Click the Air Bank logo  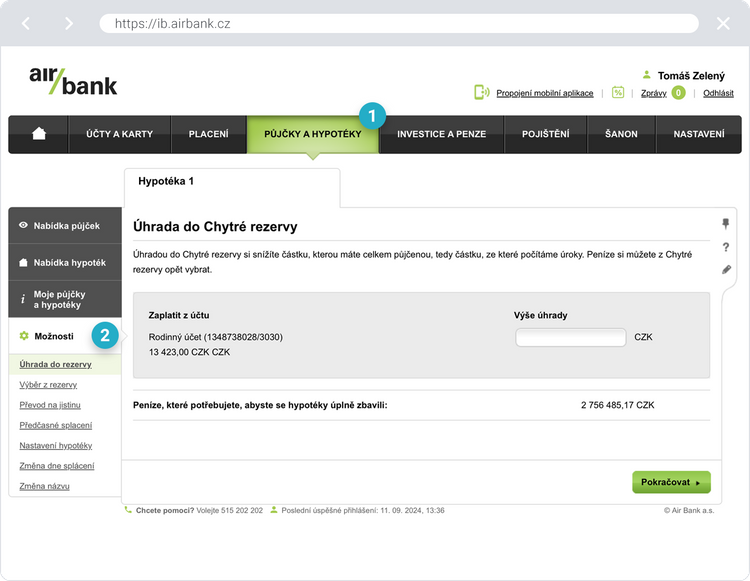coord(73,80)
